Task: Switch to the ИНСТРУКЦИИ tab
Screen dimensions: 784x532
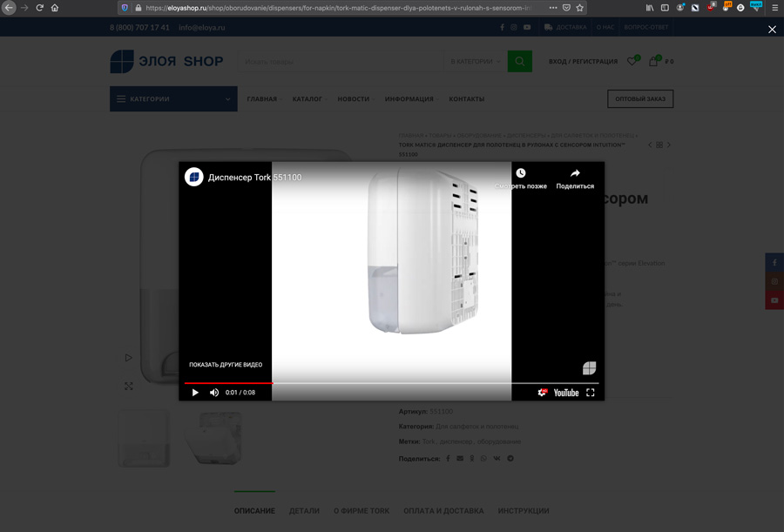Action: coord(524,511)
